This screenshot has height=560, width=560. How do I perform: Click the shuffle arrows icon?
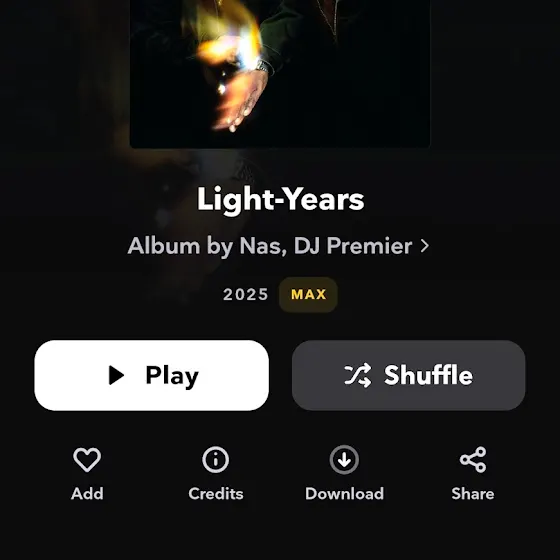[x=358, y=375]
